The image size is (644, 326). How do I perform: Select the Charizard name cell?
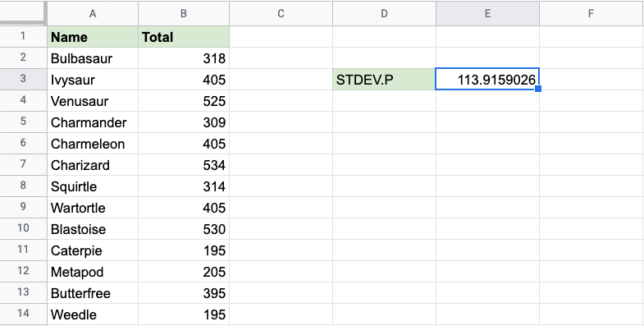pos(93,165)
